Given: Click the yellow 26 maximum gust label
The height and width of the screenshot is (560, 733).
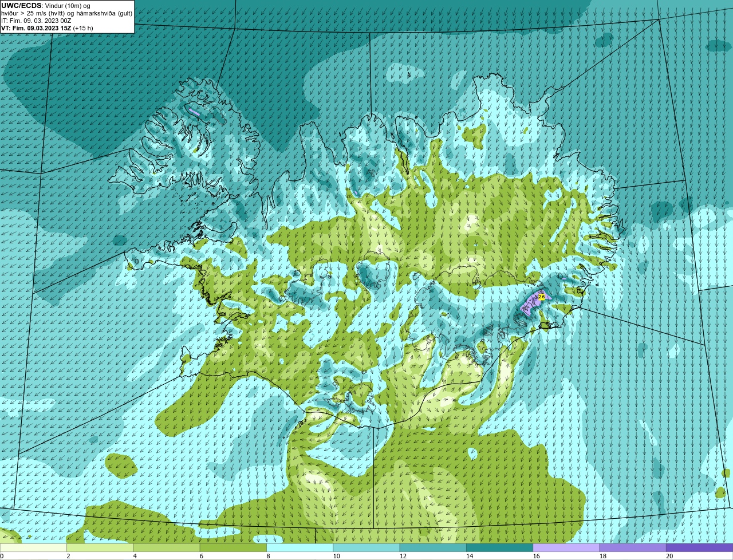Looking at the screenshot, I should click(x=542, y=297).
